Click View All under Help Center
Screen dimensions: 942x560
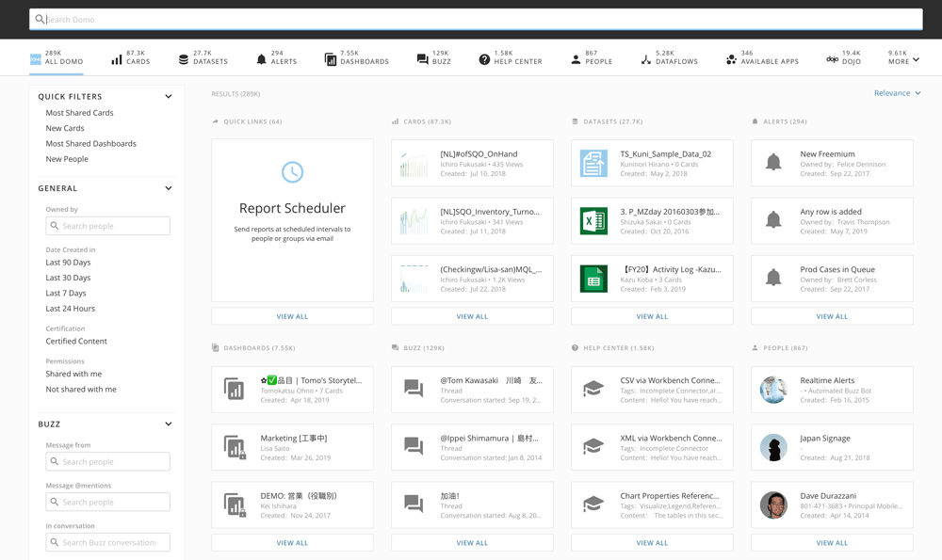point(652,543)
